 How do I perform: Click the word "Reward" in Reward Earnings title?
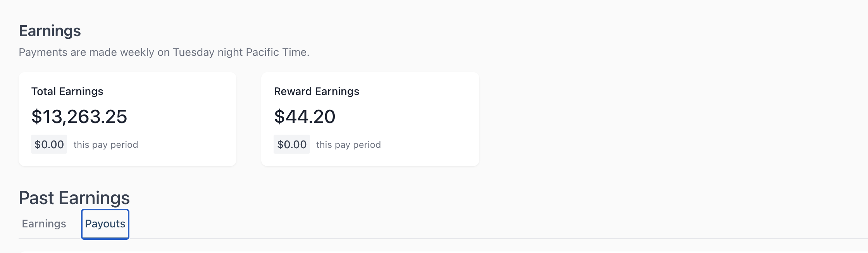coord(293,92)
